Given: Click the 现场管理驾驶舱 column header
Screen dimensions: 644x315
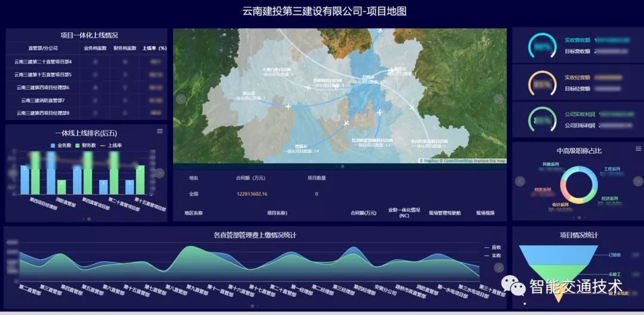Looking at the screenshot, I should pyautogui.click(x=444, y=213).
